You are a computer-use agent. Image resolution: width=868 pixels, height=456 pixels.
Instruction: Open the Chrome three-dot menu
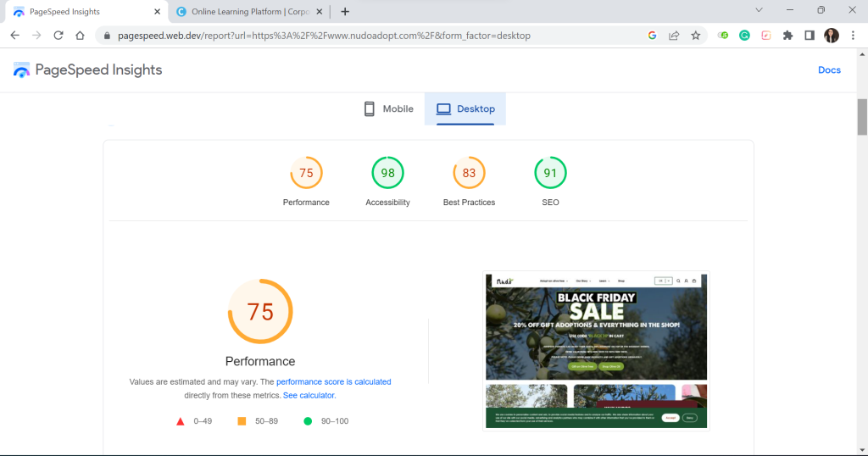coord(853,36)
